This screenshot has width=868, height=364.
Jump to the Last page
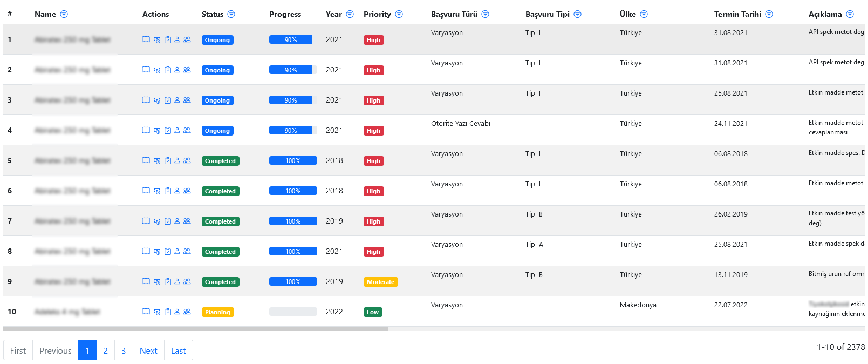point(178,350)
